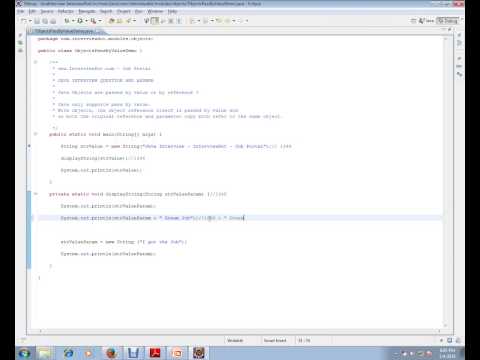Click the 'System.out.println(strValue)' line in main

pyautogui.click(x=101, y=170)
